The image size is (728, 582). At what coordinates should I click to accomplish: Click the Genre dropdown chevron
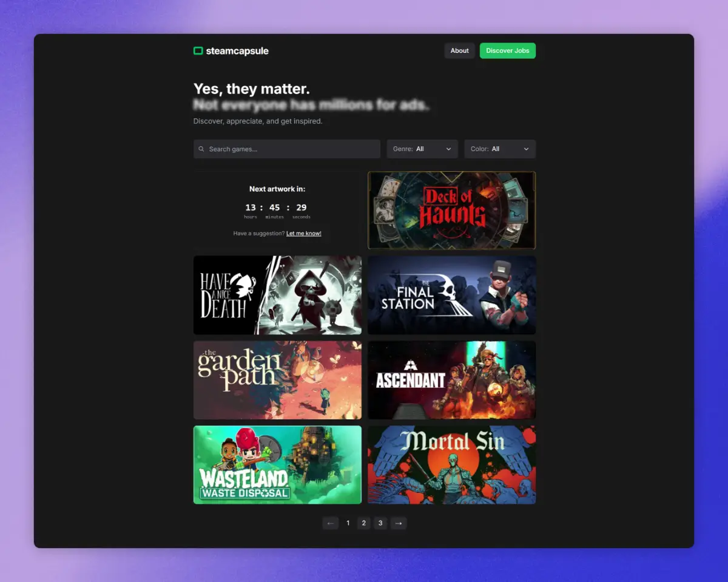[449, 149]
